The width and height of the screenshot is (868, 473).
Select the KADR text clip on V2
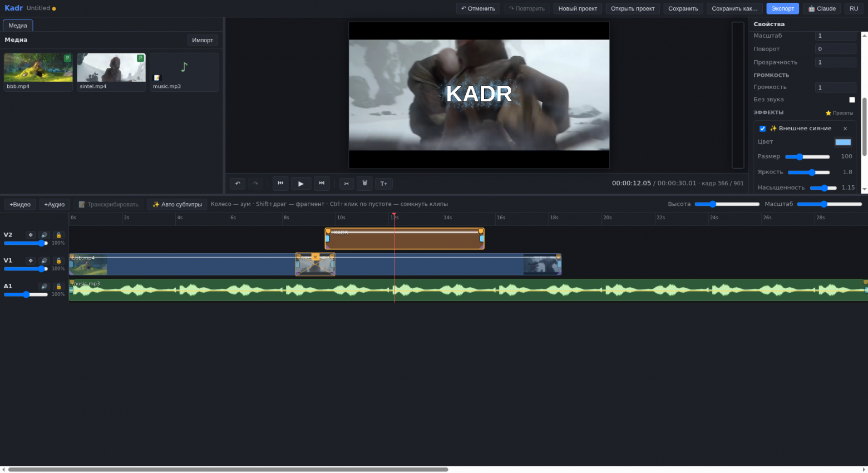coord(405,239)
